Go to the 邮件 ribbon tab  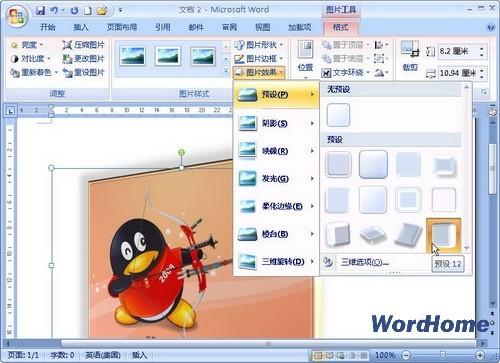point(196,27)
